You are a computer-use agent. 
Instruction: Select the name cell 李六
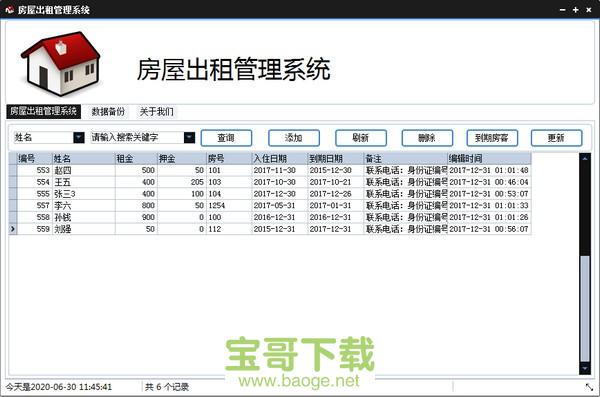(x=83, y=206)
